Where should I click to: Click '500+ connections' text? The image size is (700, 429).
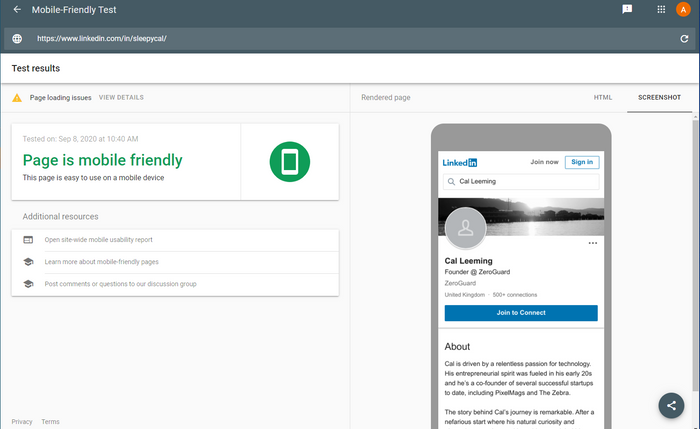coord(515,295)
